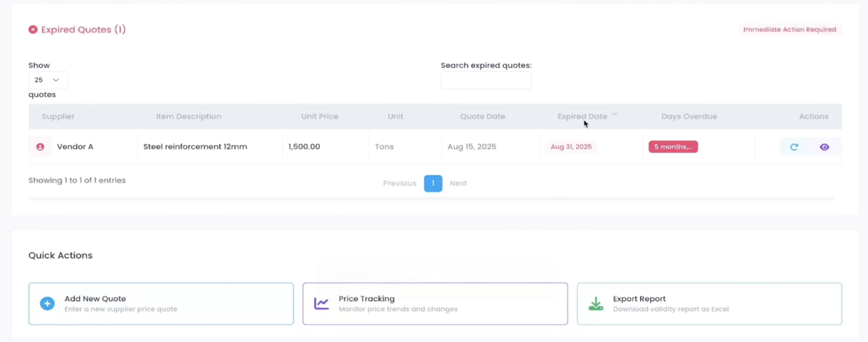Image resolution: width=868 pixels, height=342 pixels.
Task: Click the red Expired Quotes X icon
Action: [x=33, y=30]
